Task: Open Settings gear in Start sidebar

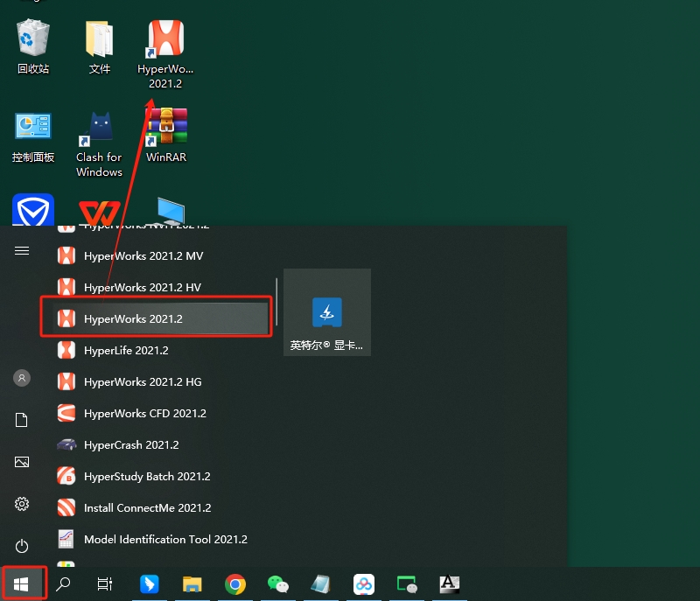Action: [22, 504]
